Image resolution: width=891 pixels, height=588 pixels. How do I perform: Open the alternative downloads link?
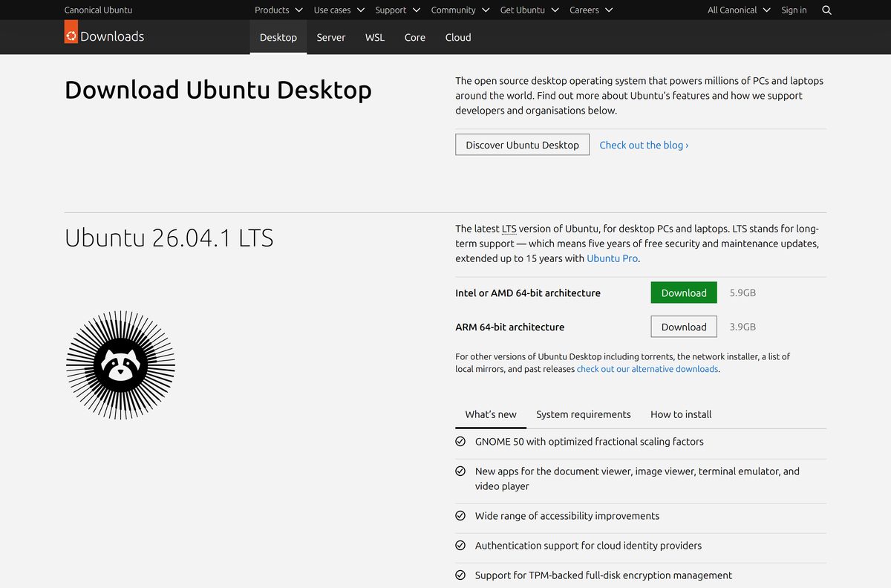click(x=647, y=369)
